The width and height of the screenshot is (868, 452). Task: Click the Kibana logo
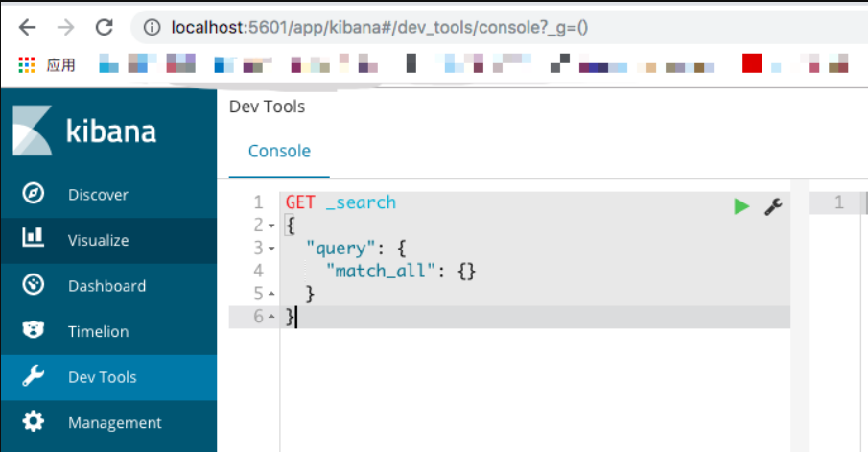tap(84, 131)
